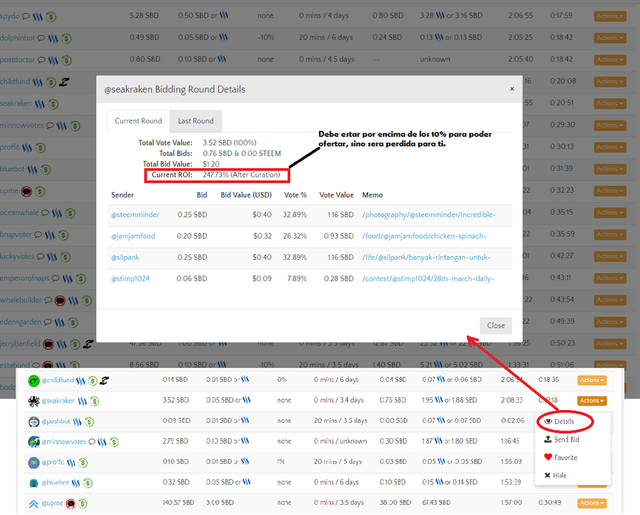Image resolution: width=640 pixels, height=515 pixels.
Task: Click the comment bubble icon beside spydo
Action: coord(26,16)
